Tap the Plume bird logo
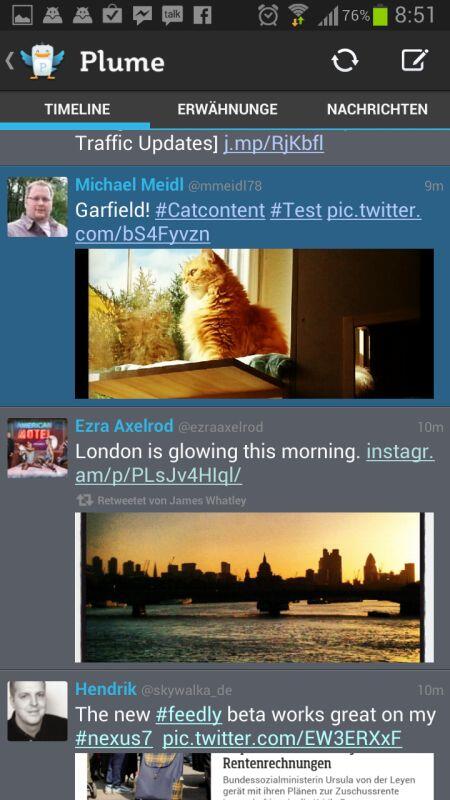450x800 pixels. tap(43, 62)
